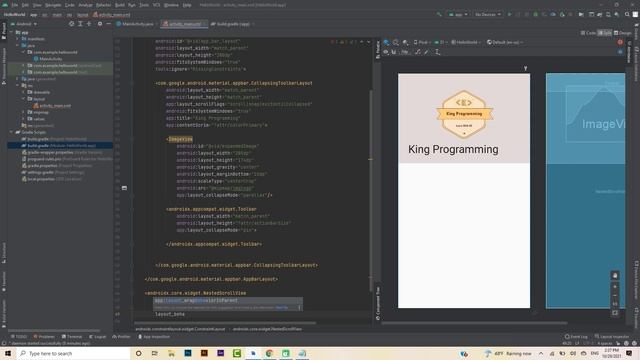Click the clear constraints icon

[418, 52]
